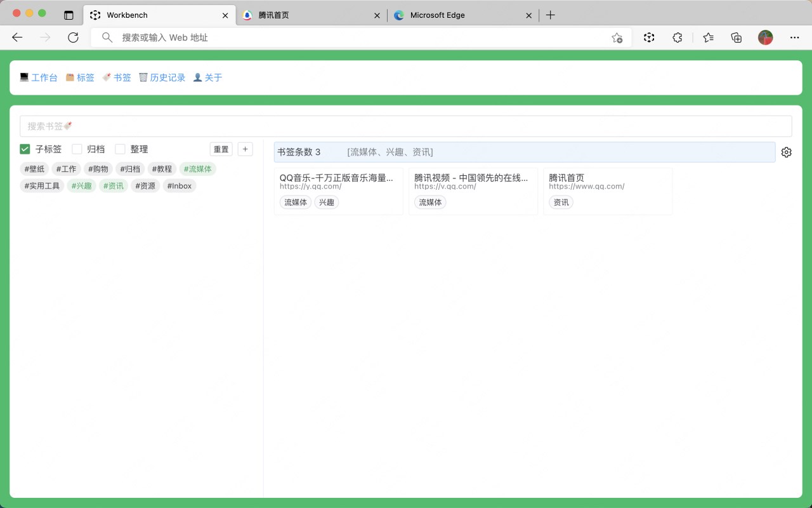Image resolution: width=812 pixels, height=508 pixels.
Task: Open the Extensions puzzle icon
Action: coord(677,37)
